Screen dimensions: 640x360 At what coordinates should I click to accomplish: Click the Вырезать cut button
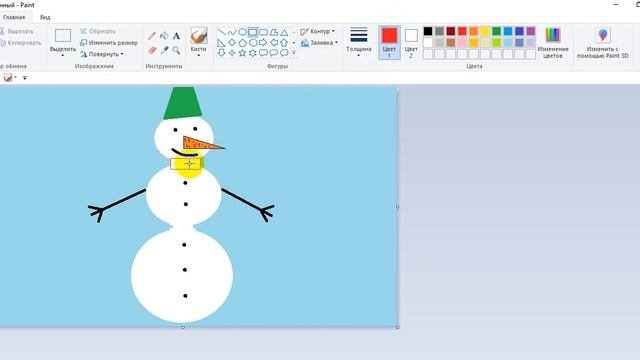17,31
